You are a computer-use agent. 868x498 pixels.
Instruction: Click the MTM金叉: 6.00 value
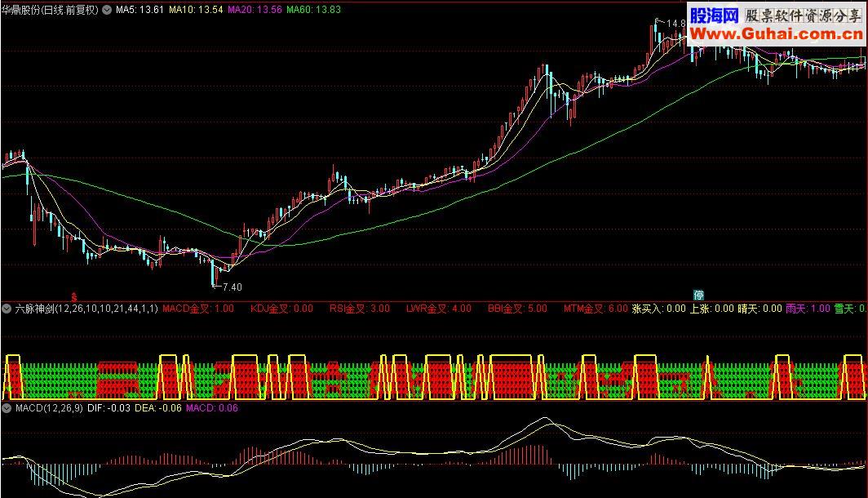(x=596, y=309)
